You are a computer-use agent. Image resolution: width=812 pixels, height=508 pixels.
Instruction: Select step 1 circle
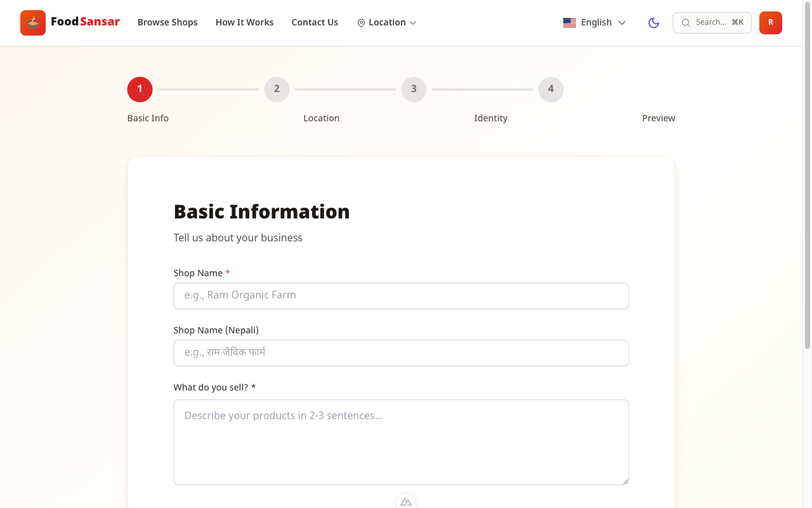(140, 89)
